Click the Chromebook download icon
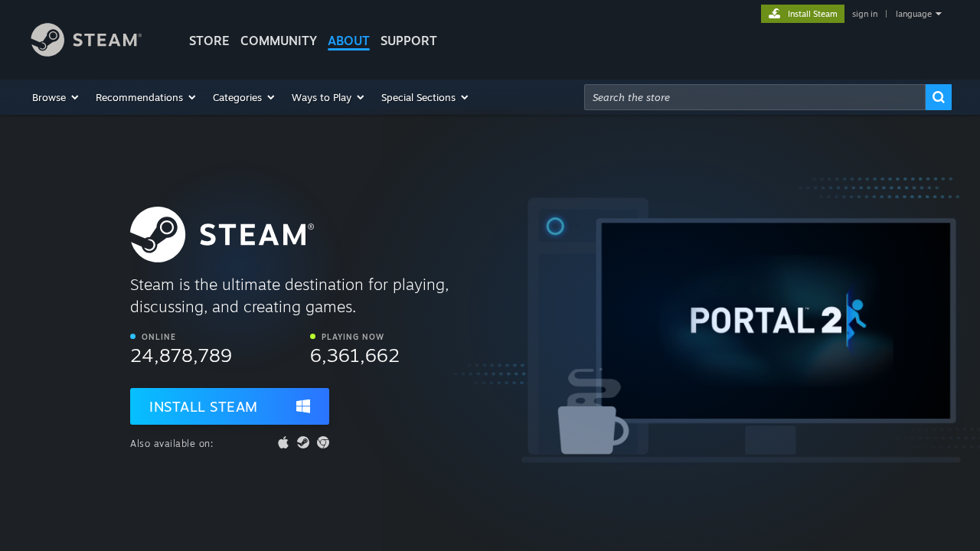The image size is (980, 551). click(x=323, y=442)
